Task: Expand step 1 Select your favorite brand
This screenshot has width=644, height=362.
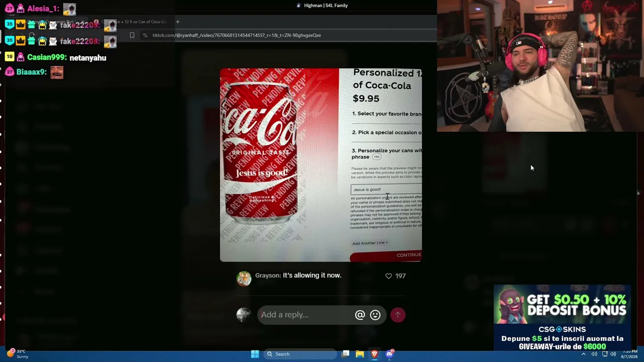Action: tap(387, 114)
